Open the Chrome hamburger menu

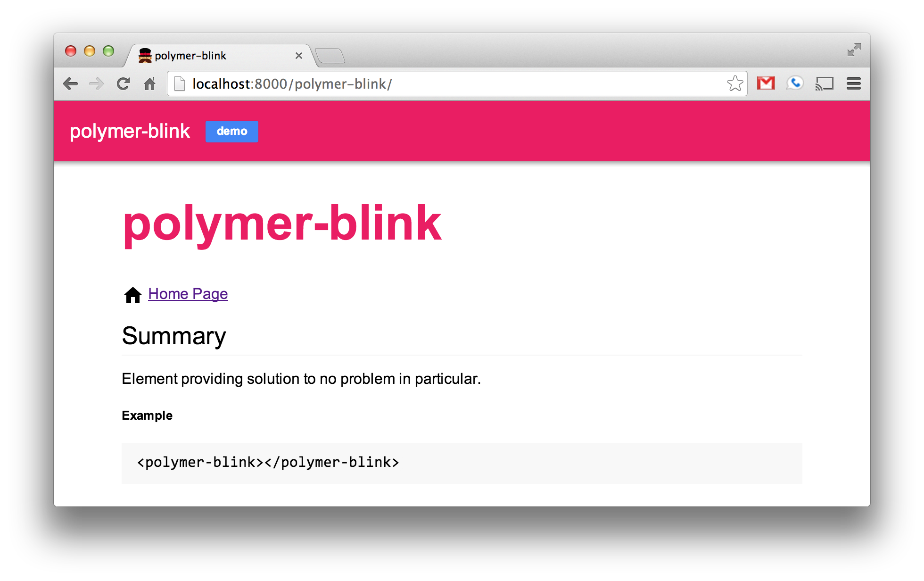tap(853, 84)
